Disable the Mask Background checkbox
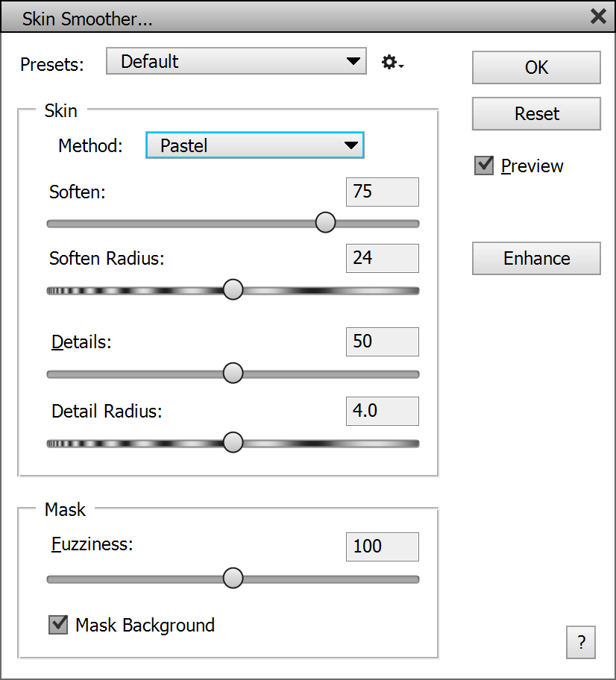 tap(58, 625)
